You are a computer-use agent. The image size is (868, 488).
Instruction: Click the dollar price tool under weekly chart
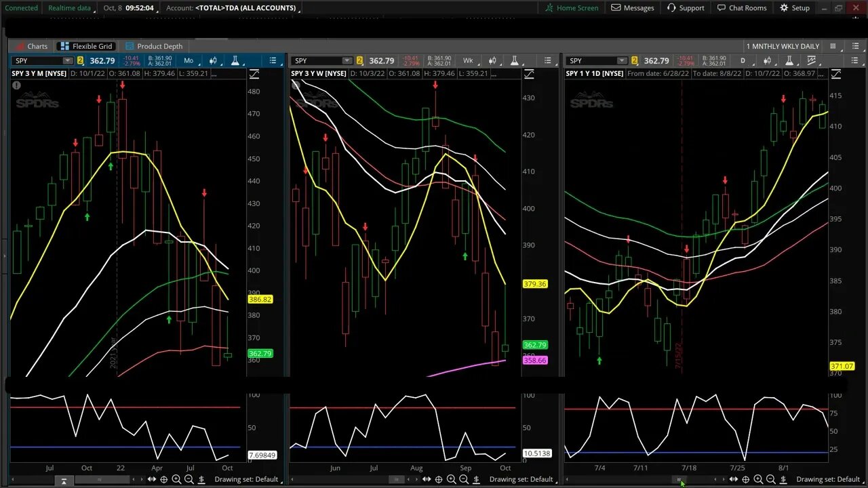coord(477,479)
